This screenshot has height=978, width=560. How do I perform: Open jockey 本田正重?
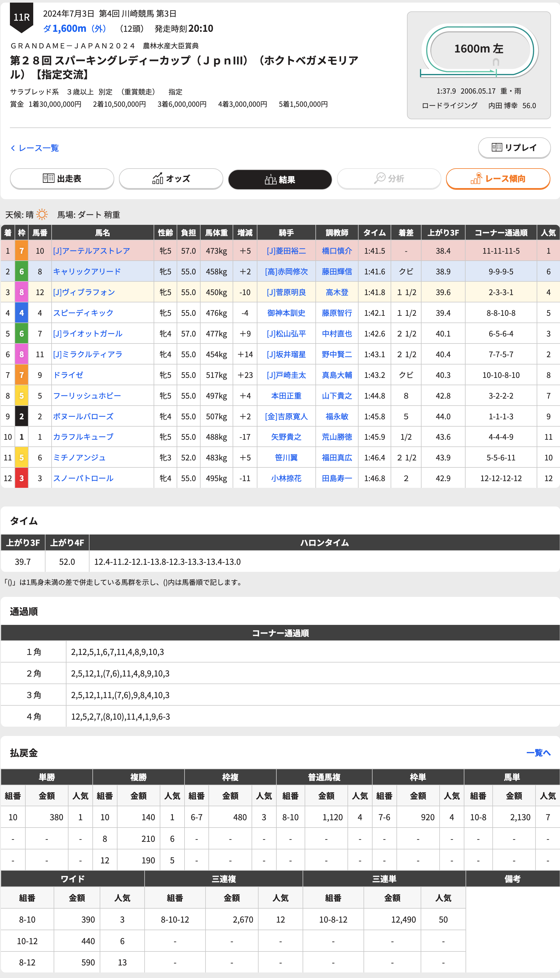(286, 396)
